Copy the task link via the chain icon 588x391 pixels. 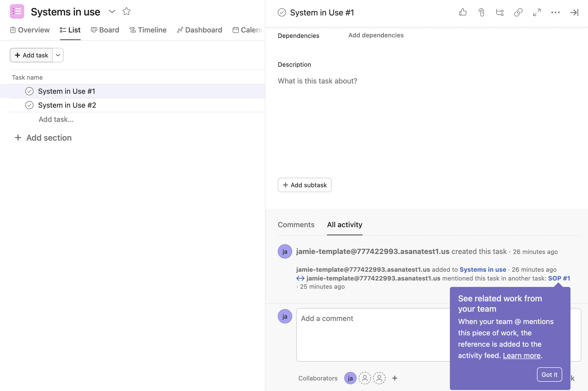(x=518, y=12)
